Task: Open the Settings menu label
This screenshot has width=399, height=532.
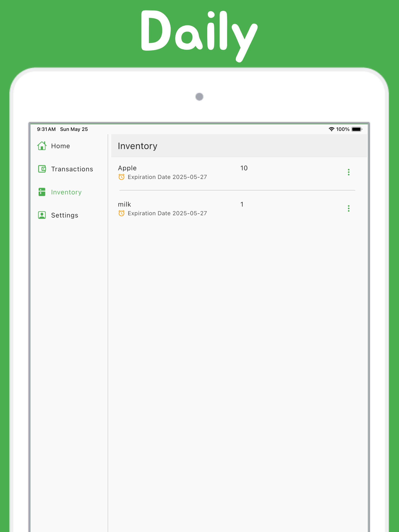Action: tap(65, 215)
